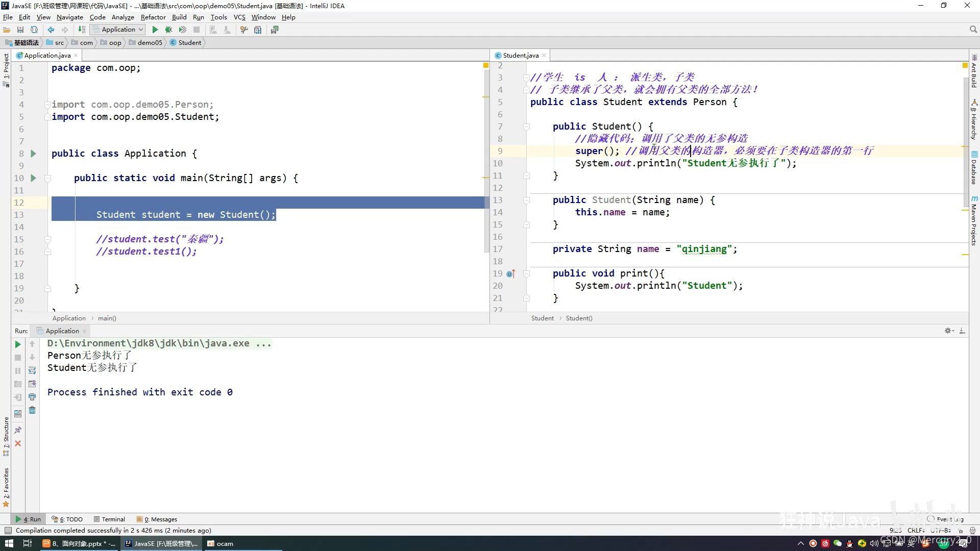Click the Run tool window button at bottom
The image size is (980, 551).
click(28, 519)
